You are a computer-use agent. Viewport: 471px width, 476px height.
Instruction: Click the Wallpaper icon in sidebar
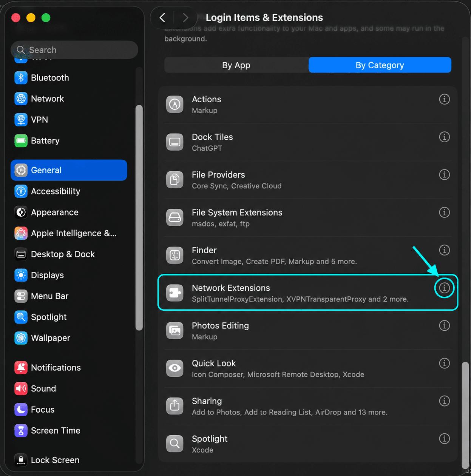coord(21,338)
